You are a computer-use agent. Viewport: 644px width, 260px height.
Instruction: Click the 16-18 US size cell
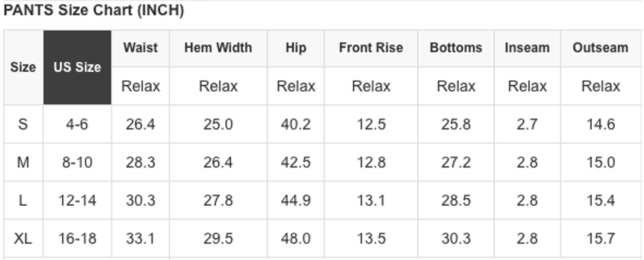[x=77, y=238]
